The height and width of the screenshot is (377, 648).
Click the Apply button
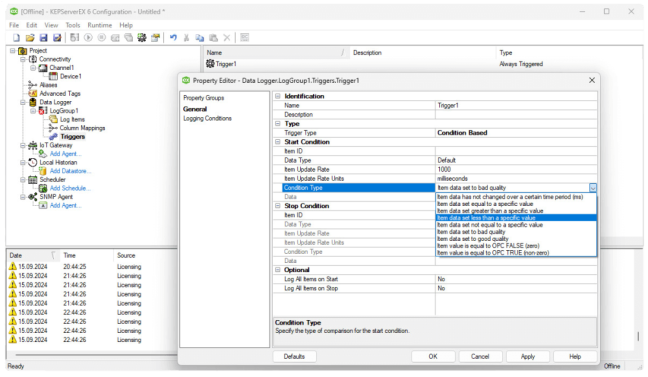(528, 357)
